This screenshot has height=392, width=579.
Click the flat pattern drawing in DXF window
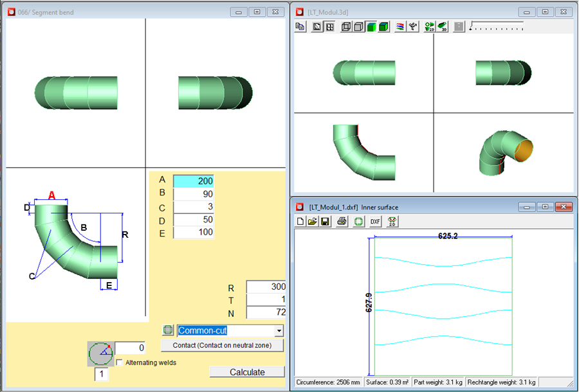coord(443,307)
